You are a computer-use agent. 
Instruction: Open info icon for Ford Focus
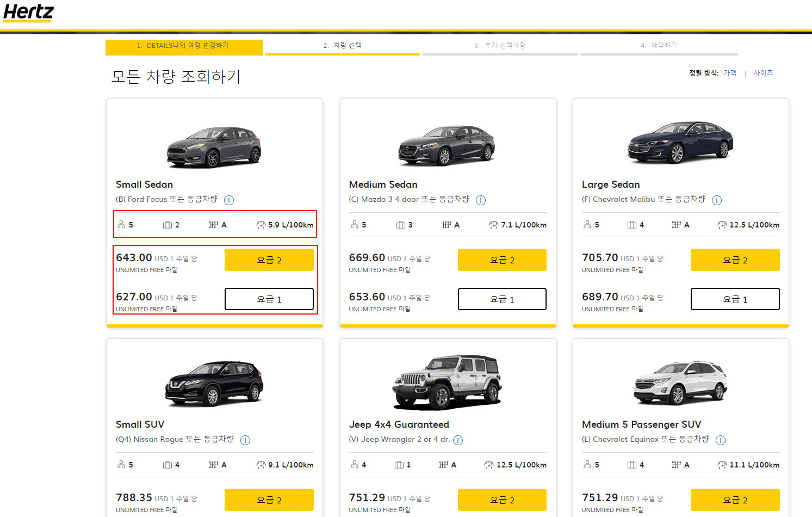(229, 200)
